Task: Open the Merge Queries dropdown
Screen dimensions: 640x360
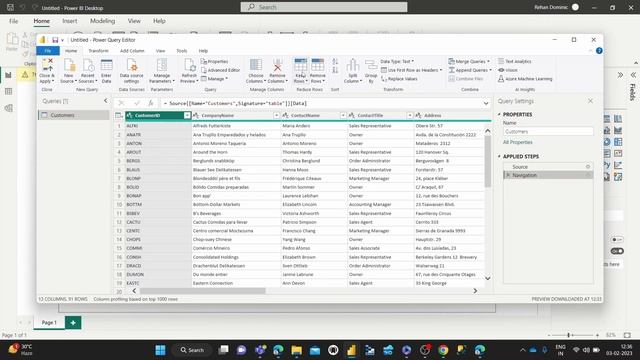Action: (469, 61)
